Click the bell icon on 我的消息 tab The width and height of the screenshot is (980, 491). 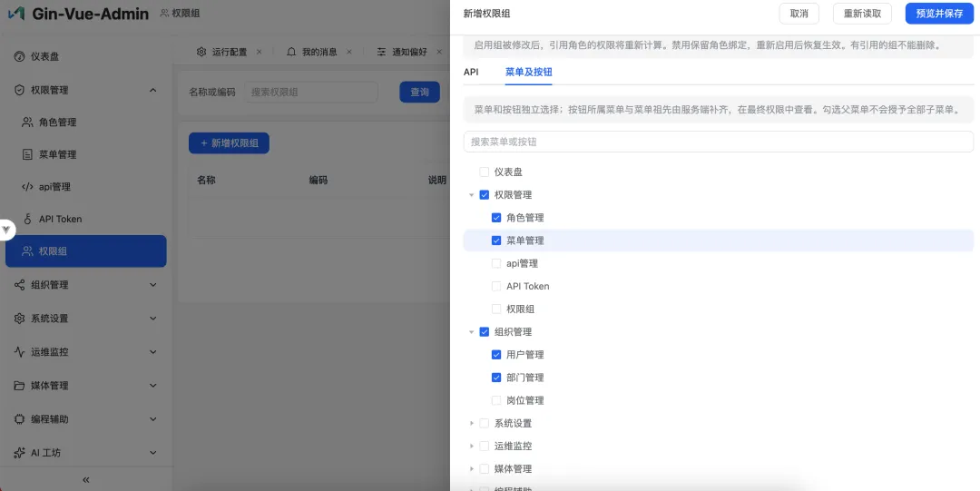(x=291, y=52)
